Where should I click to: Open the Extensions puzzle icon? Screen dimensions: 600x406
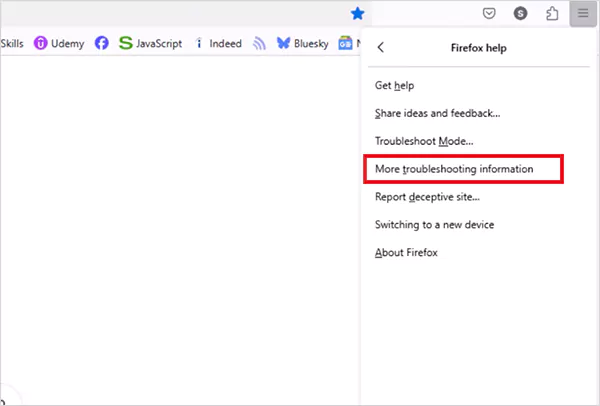click(552, 14)
